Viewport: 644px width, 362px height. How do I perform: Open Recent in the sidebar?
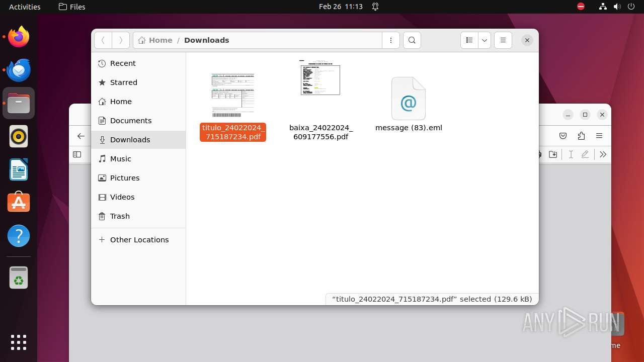[138, 63]
